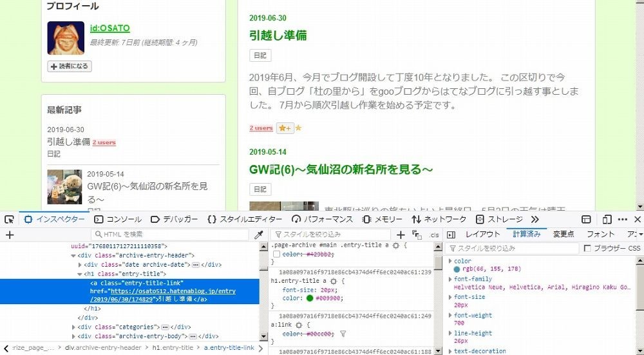Click 2 users link under first article
Viewport: 644px width, 355px height.
[261, 128]
